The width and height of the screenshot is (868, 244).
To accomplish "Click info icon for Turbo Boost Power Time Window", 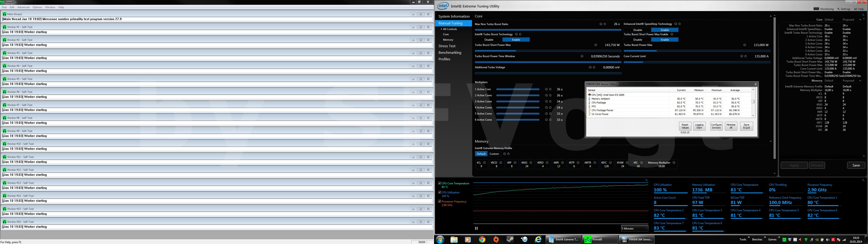I will [582, 56].
